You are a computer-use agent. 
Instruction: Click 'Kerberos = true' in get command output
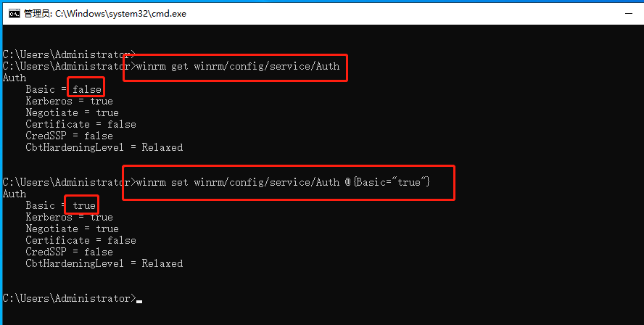point(69,101)
